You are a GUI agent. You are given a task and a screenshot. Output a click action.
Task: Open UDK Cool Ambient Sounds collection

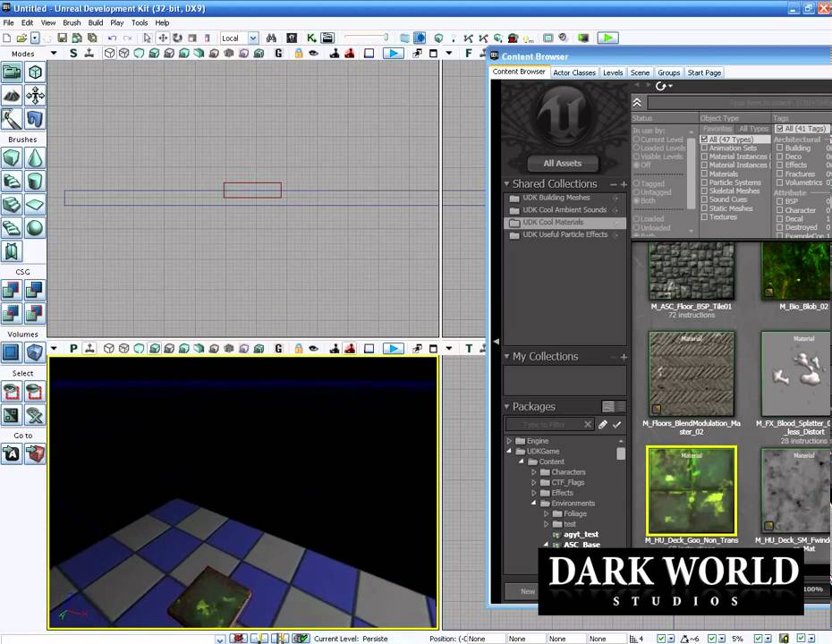[565, 210]
